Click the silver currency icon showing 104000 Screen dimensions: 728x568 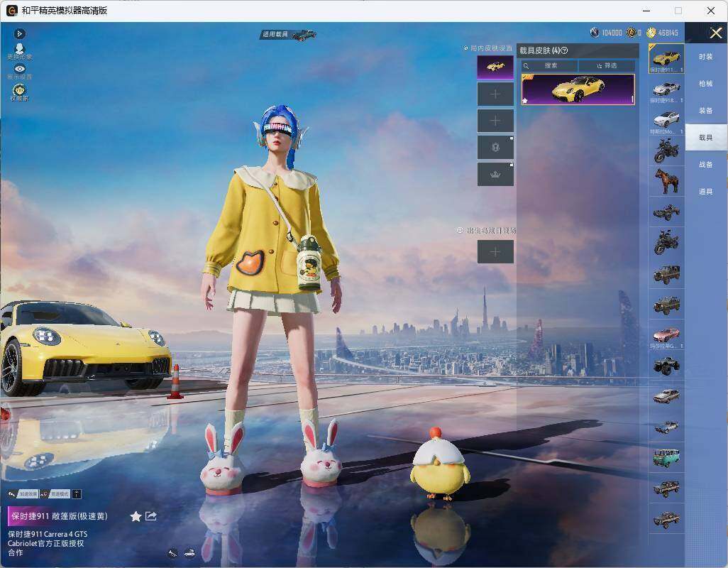595,32
